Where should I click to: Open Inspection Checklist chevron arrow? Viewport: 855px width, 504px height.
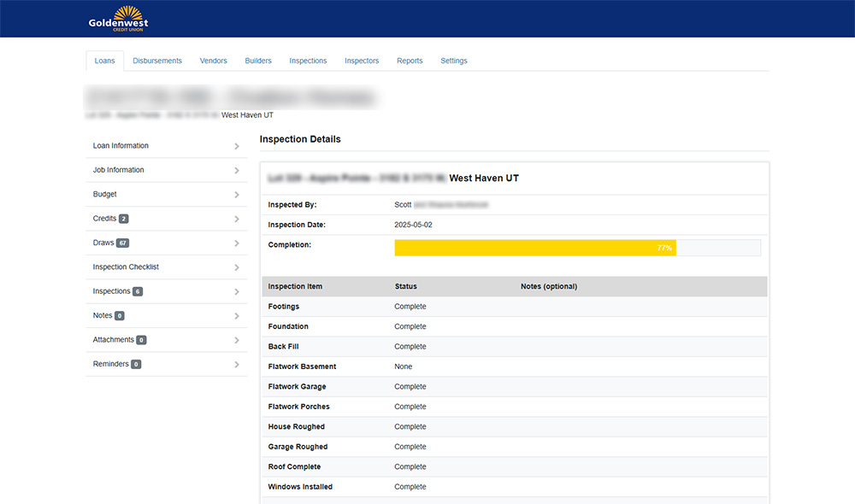coord(237,267)
